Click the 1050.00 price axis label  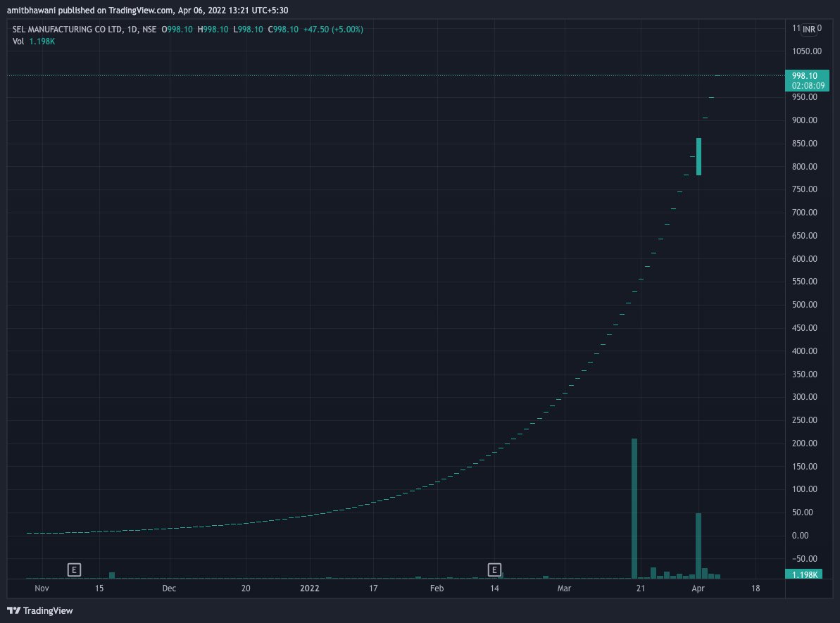click(807, 51)
